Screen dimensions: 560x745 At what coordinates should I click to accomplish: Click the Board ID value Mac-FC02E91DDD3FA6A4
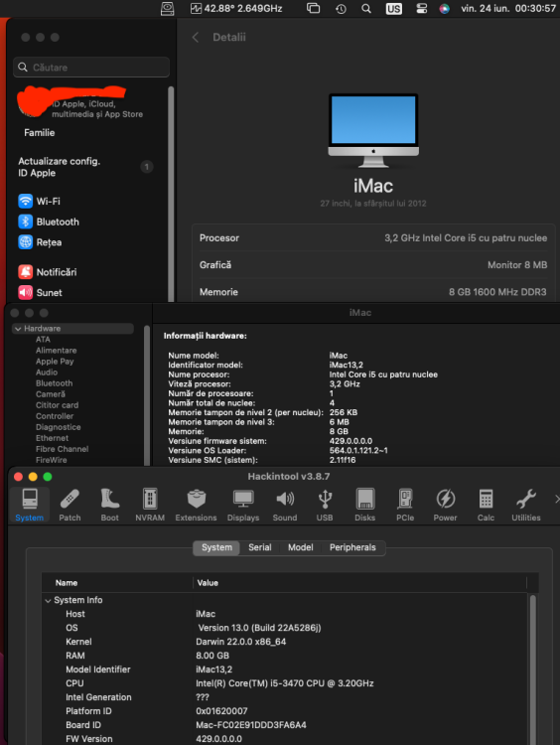click(251, 724)
